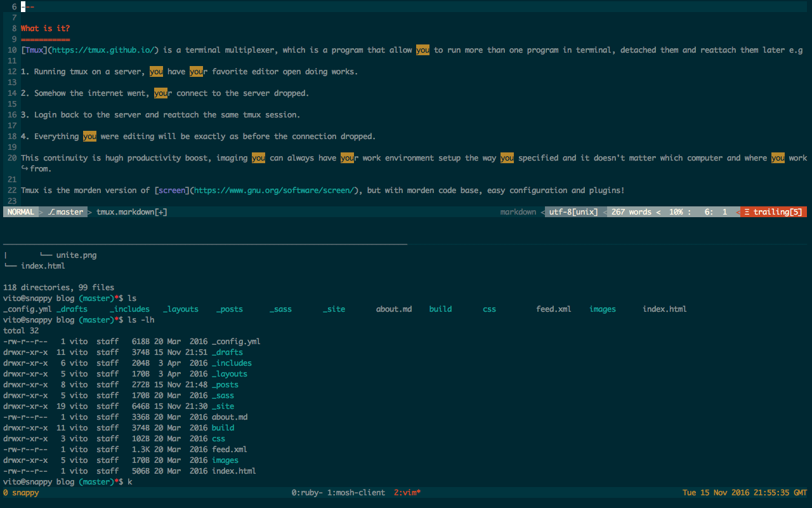The width and height of the screenshot is (812, 508).
Task: Click the master git branch segment in the vim statusline
Action: pyautogui.click(x=65, y=212)
